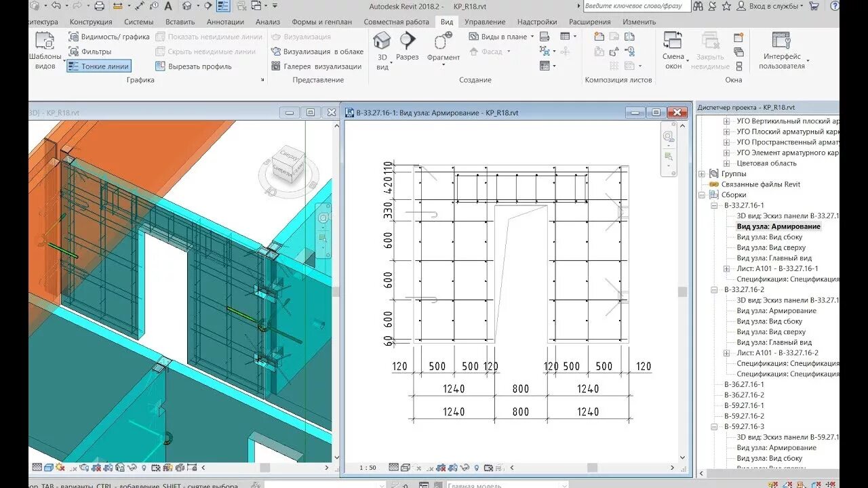Switch to the Формы и генплан tab
Viewport: 868px width, 488px height.
tap(321, 22)
